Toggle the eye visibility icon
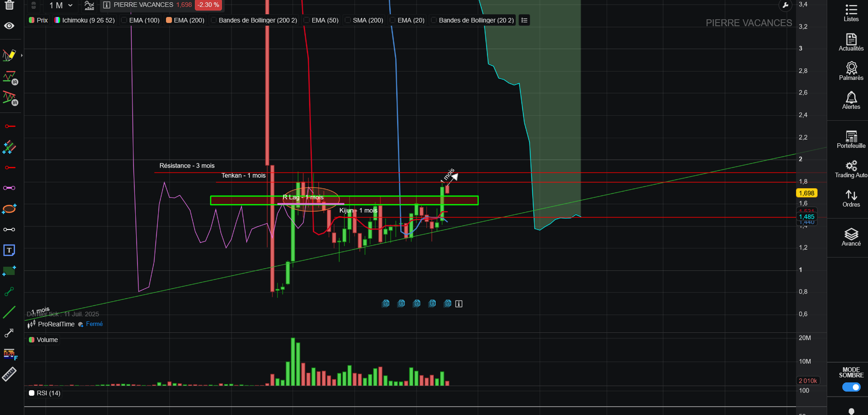The image size is (868, 415). tap(9, 26)
